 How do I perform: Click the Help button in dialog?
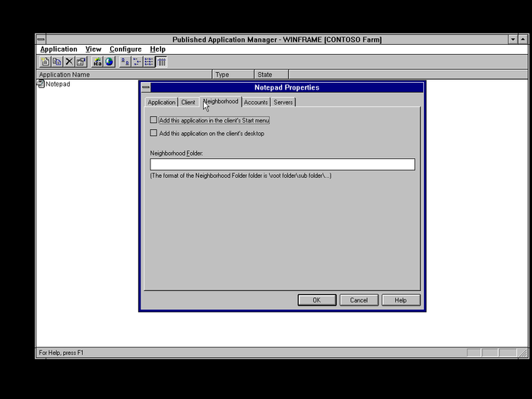[401, 300]
